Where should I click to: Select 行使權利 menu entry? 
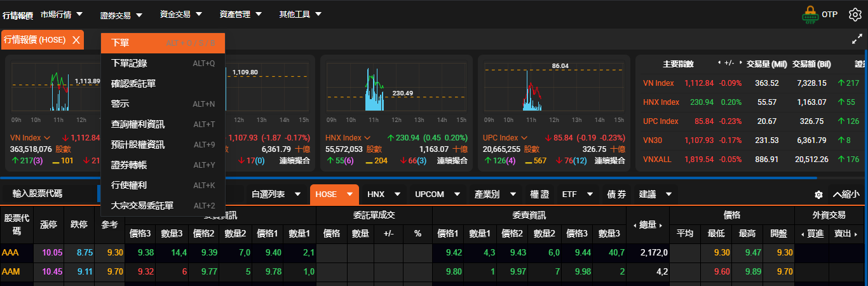pos(163,186)
